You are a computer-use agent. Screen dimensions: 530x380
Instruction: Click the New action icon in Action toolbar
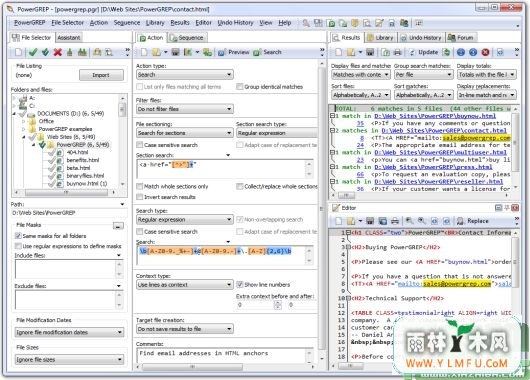(x=144, y=52)
